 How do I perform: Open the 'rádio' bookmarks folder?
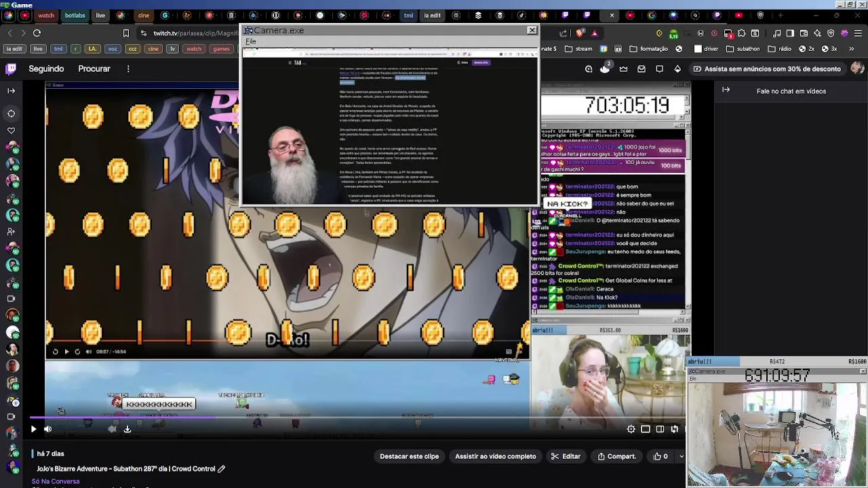point(779,49)
